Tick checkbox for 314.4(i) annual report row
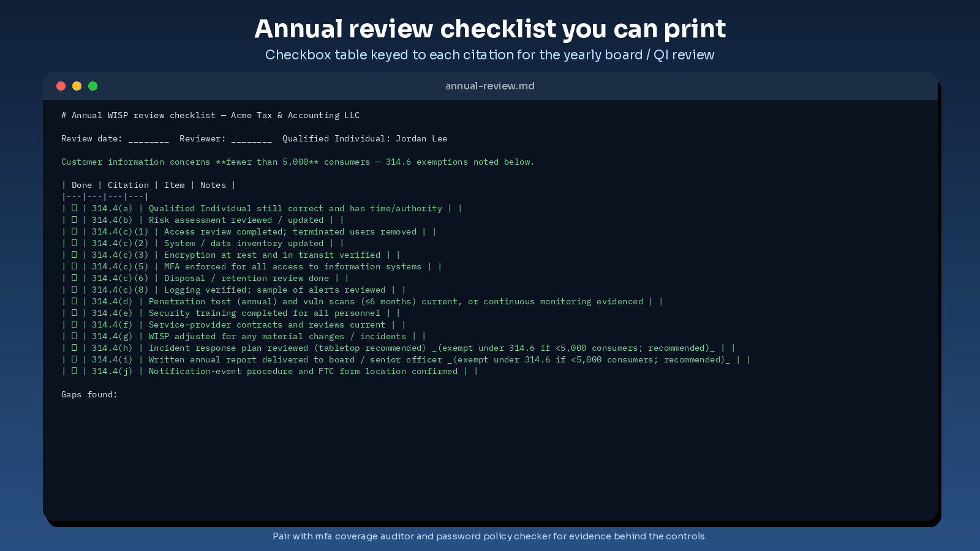This screenshot has width=980, height=551. [x=74, y=359]
